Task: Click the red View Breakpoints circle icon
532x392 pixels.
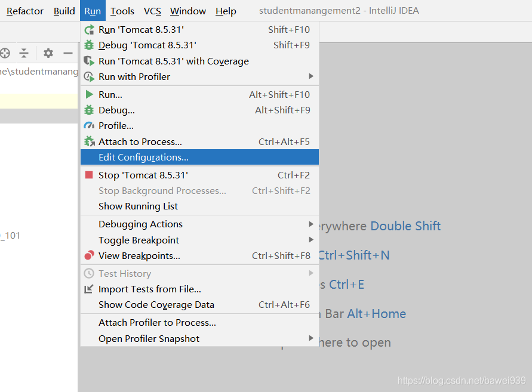Action: (x=89, y=255)
